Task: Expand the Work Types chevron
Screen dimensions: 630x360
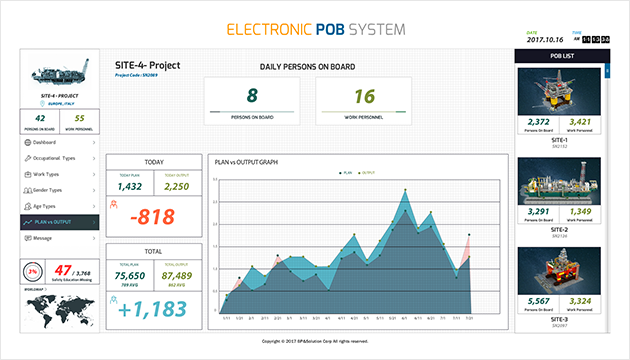Action: [x=94, y=174]
